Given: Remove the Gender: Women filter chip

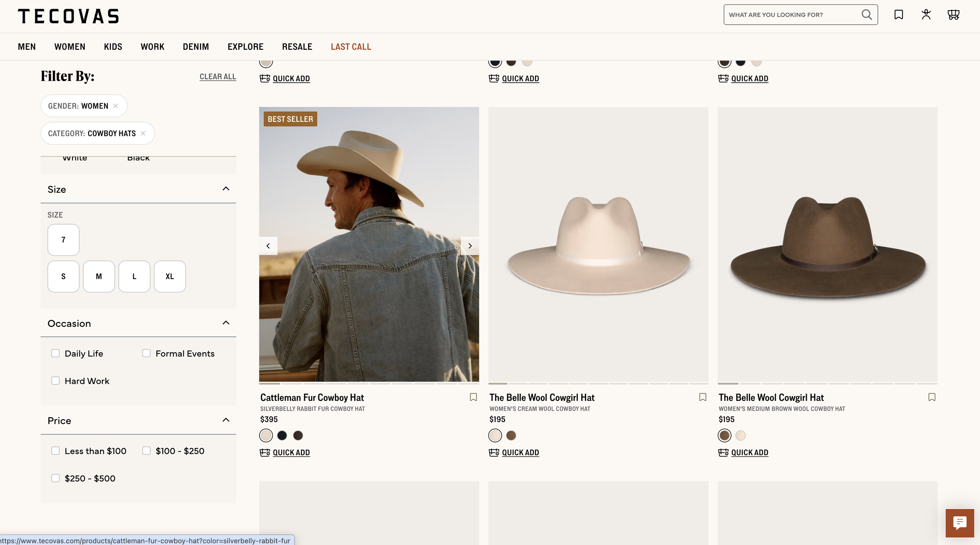Looking at the screenshot, I should coord(116,106).
